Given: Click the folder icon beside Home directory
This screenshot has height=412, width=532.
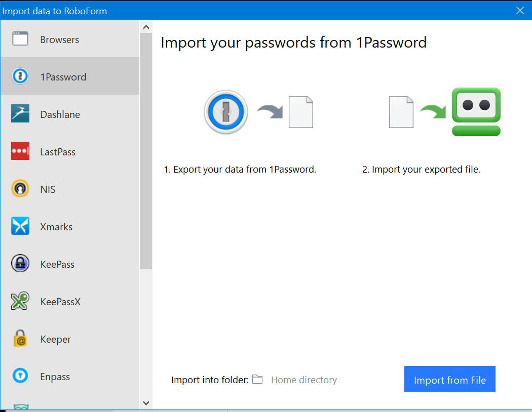Looking at the screenshot, I should 257,379.
